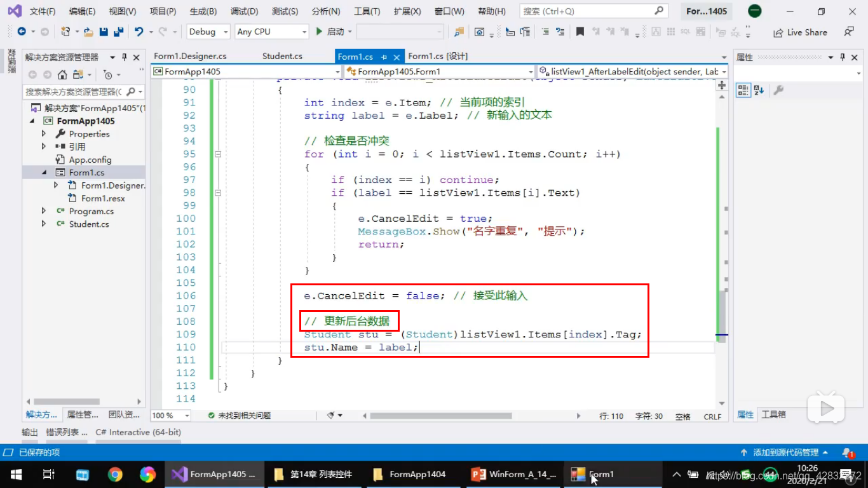
Task: Switch to the Form1.Designer.cs tab
Action: 190,57
